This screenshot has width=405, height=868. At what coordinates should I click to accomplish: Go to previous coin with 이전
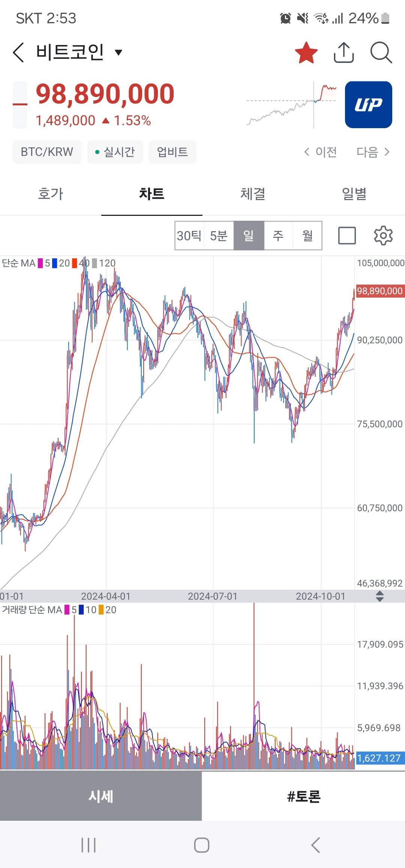(321, 152)
